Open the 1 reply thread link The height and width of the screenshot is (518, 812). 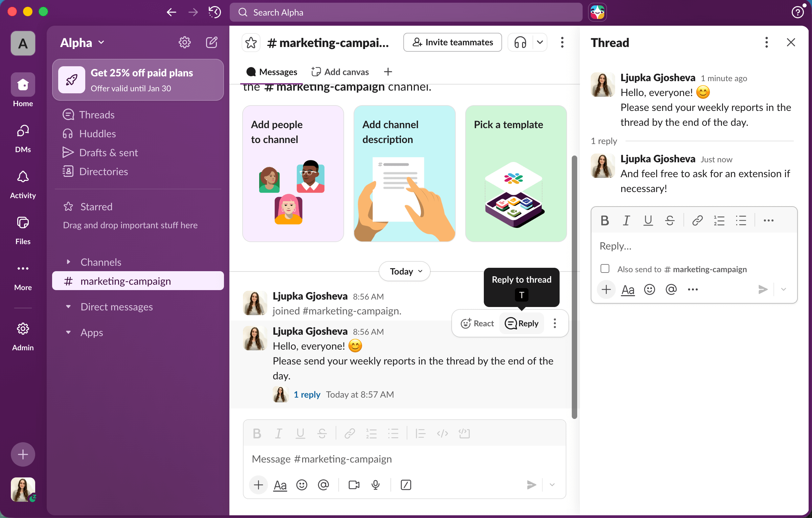(x=307, y=394)
